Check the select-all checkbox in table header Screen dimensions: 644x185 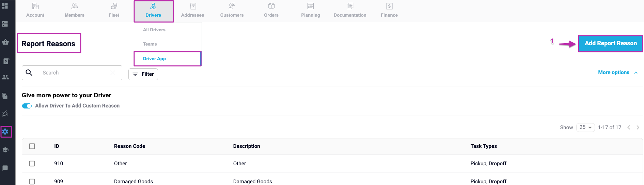(32, 146)
